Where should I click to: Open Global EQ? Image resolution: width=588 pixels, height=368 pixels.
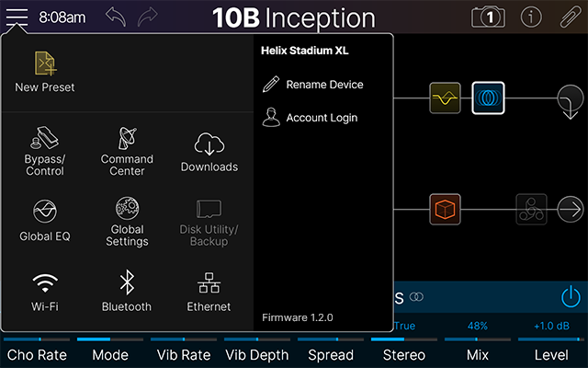pos(45,221)
